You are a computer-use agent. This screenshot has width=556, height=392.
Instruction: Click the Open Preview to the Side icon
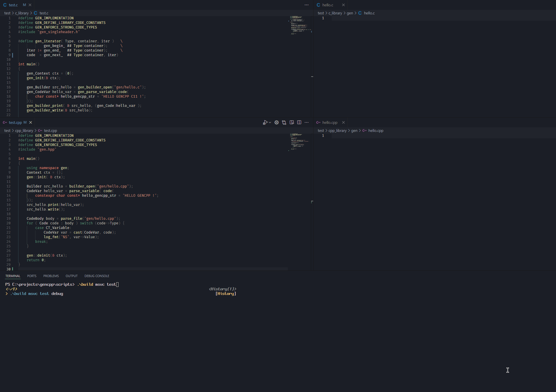coord(292,122)
